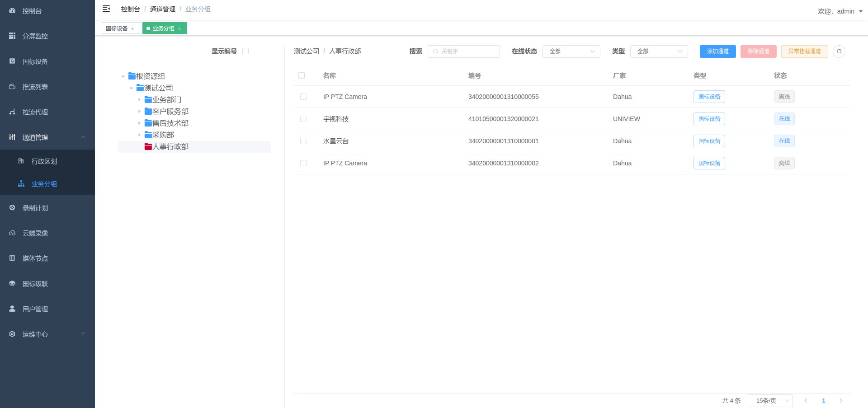Click the refresh icon button
The width and height of the screenshot is (868, 408).
839,52
